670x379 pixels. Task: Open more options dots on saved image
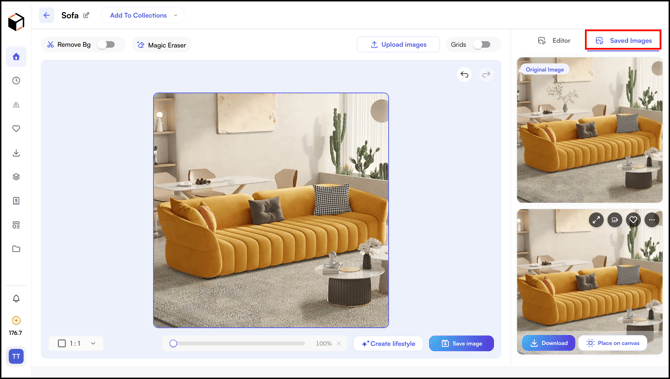pos(652,220)
